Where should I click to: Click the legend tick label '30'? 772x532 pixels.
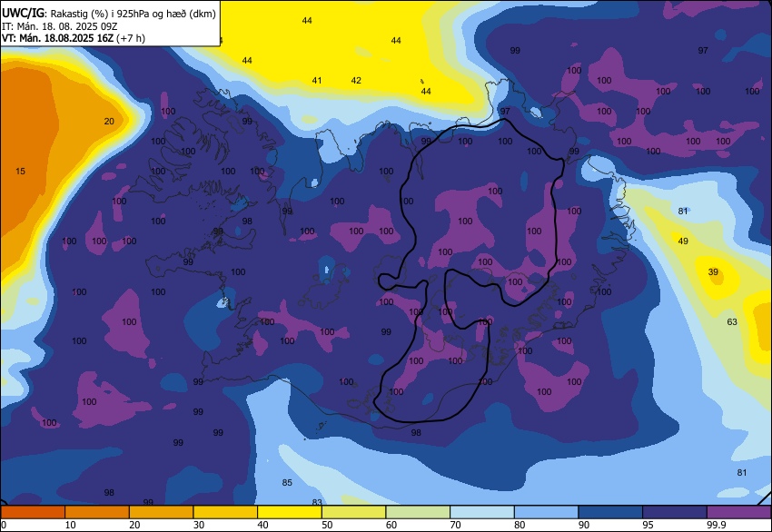[198, 525]
